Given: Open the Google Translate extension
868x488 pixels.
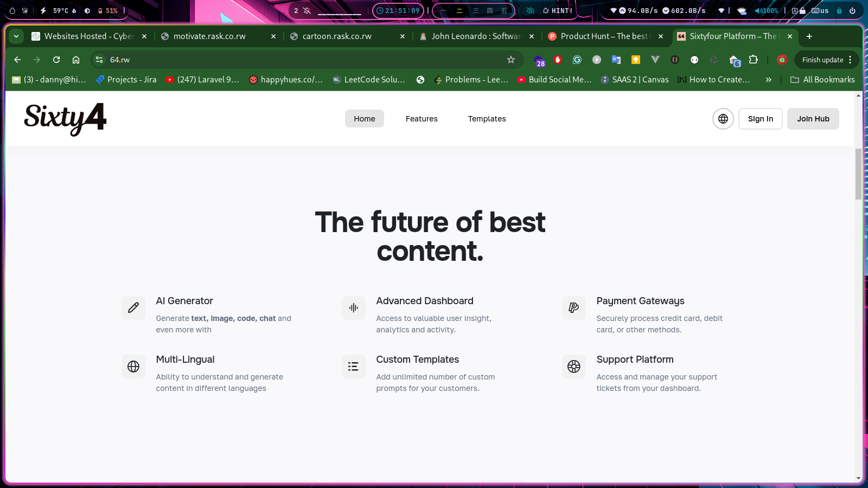Looking at the screenshot, I should click(616, 60).
